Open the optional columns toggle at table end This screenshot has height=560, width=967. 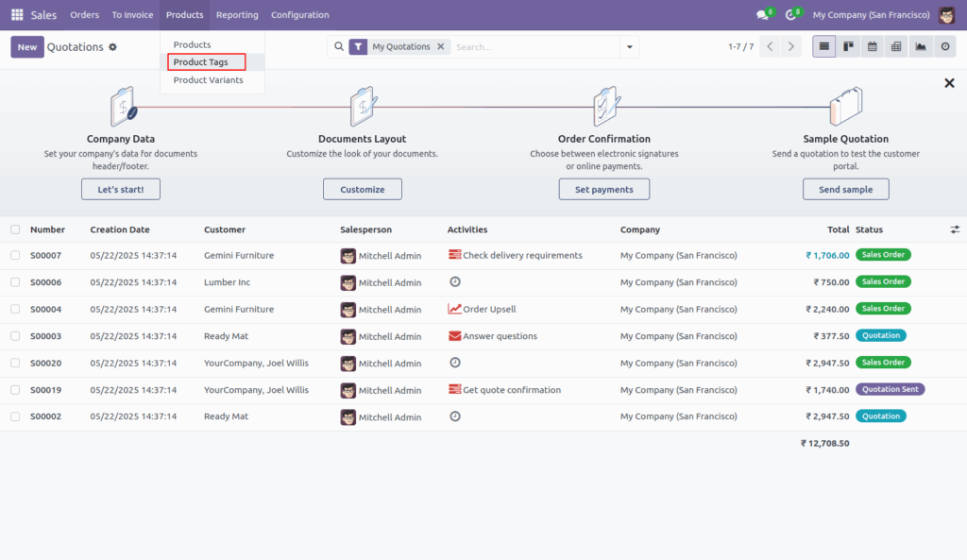(x=955, y=229)
